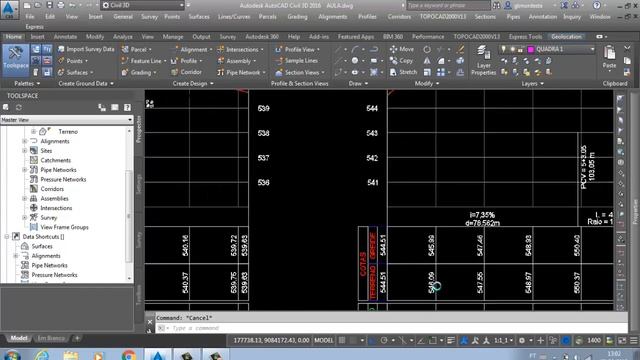
Task: Click the keyword search box
Action: coord(448,5)
